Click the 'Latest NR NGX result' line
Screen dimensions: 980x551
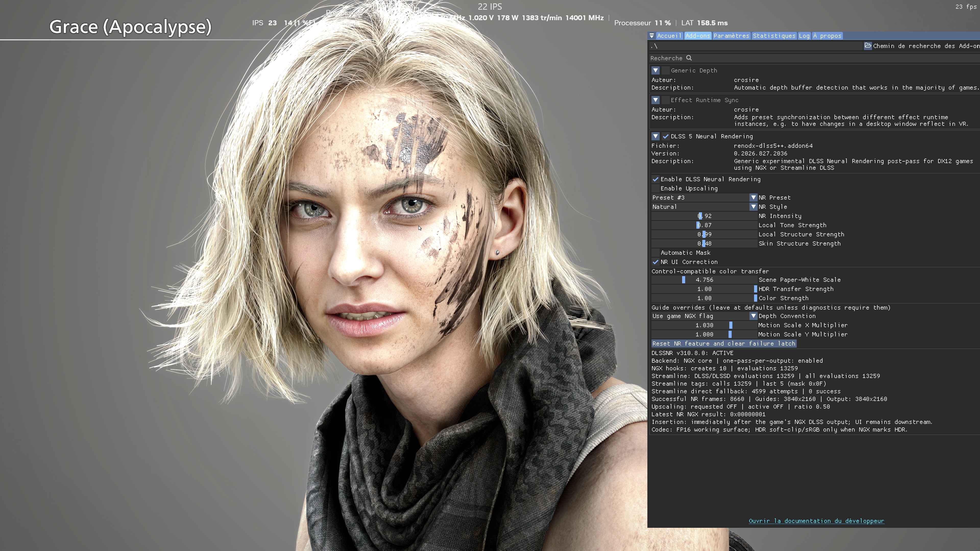click(x=708, y=414)
